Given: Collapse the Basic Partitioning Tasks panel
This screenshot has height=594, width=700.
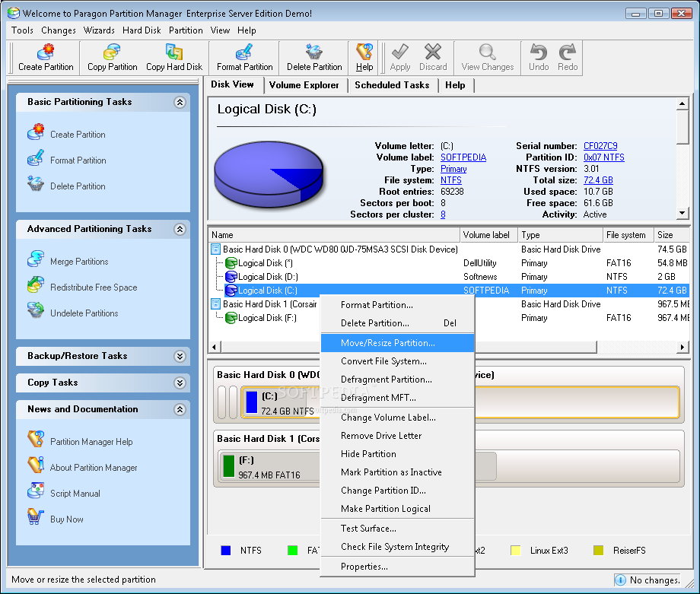Looking at the screenshot, I should (x=180, y=102).
